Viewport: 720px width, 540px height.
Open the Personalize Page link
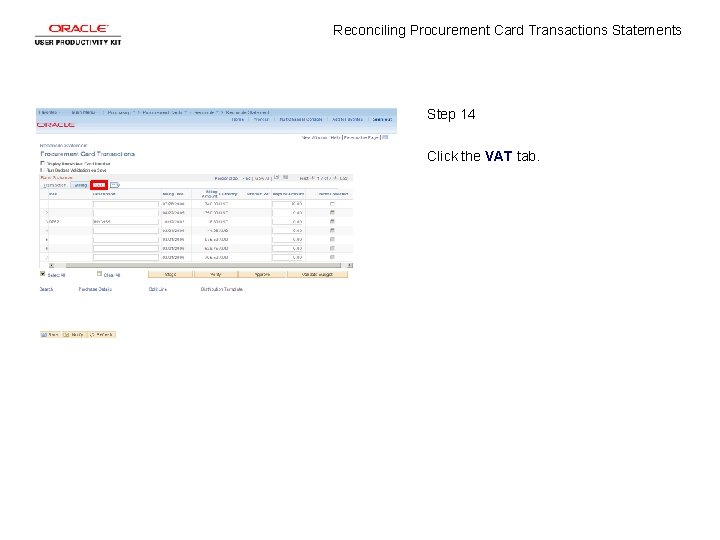pyautogui.click(x=361, y=137)
